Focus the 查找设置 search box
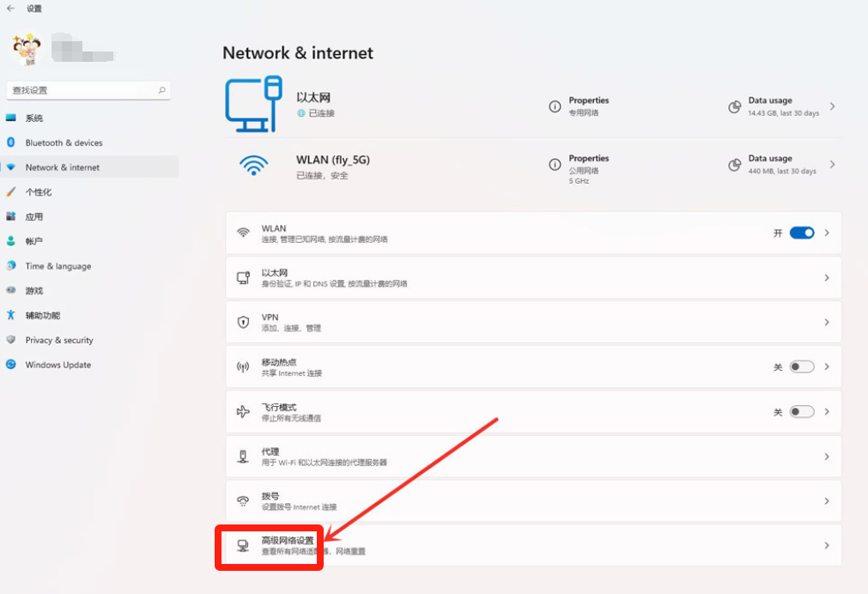Viewport: 868px width, 594px height. pos(88,90)
